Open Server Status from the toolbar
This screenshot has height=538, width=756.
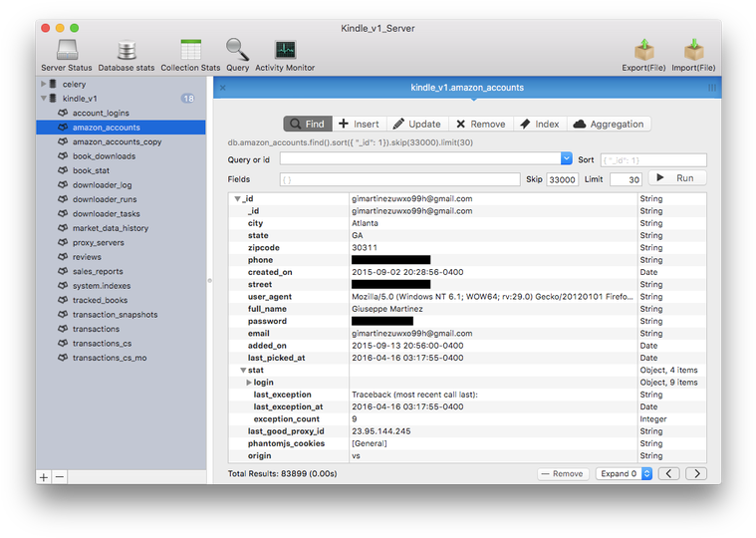[67, 56]
